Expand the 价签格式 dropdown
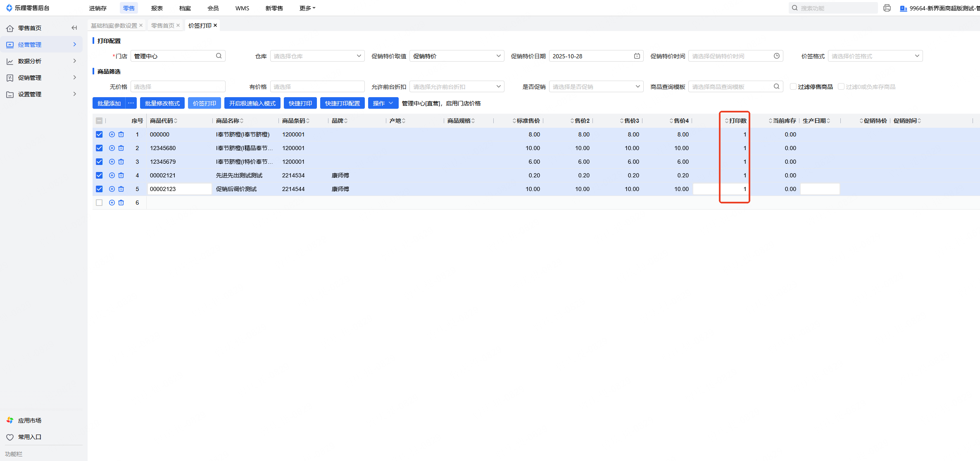 pos(875,56)
